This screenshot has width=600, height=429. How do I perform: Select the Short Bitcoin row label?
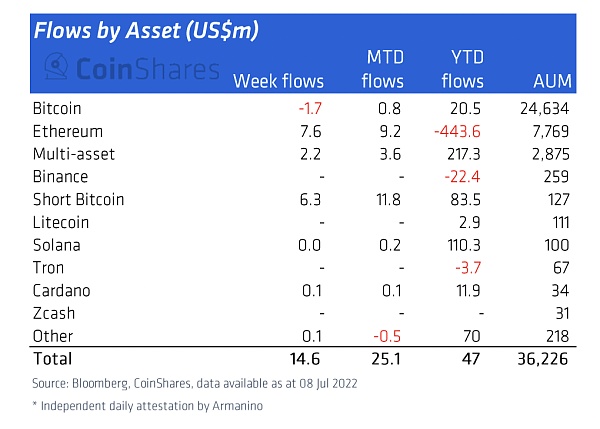[78, 200]
